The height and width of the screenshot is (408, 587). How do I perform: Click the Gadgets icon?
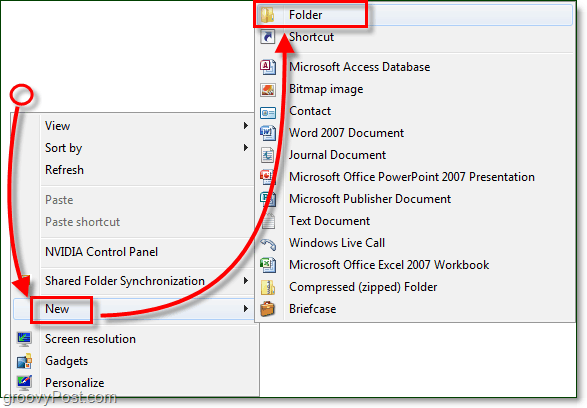[x=24, y=361]
